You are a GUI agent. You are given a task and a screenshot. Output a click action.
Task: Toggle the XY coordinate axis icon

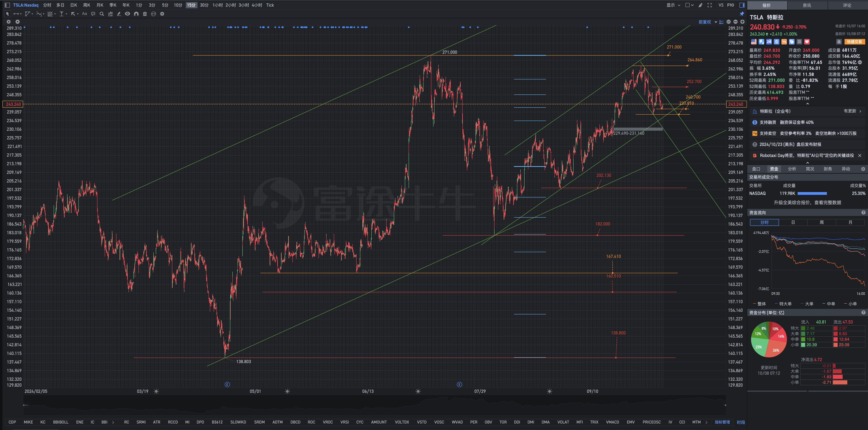pos(721,22)
